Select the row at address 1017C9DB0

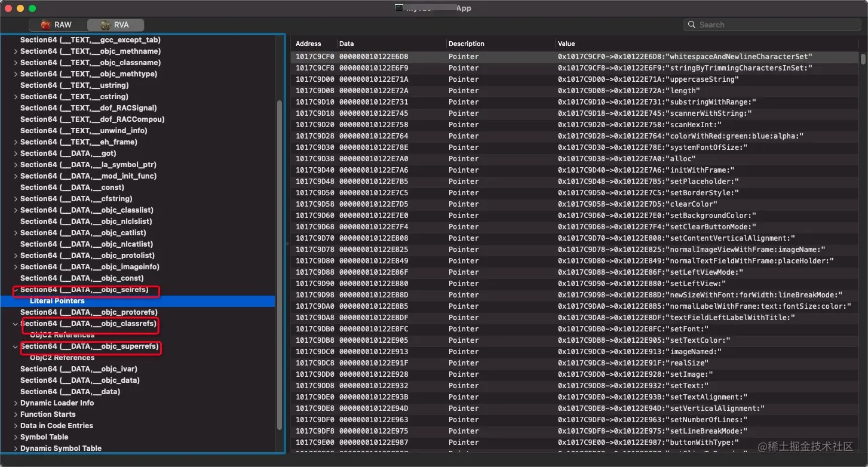point(576,329)
